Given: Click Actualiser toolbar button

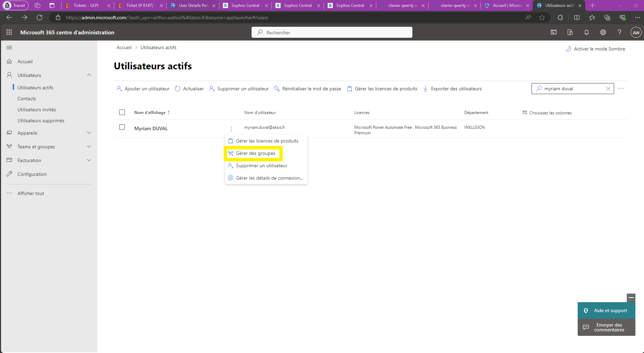Looking at the screenshot, I should tap(189, 89).
